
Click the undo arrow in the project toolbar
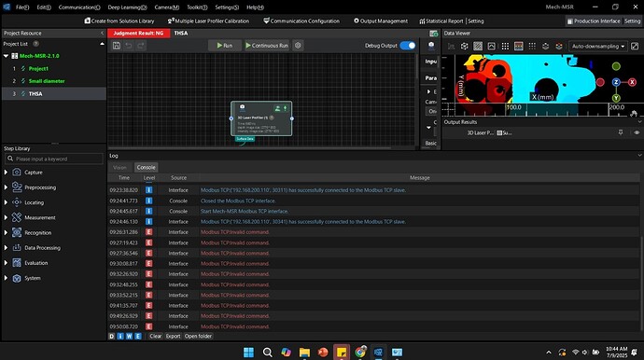click(x=129, y=46)
